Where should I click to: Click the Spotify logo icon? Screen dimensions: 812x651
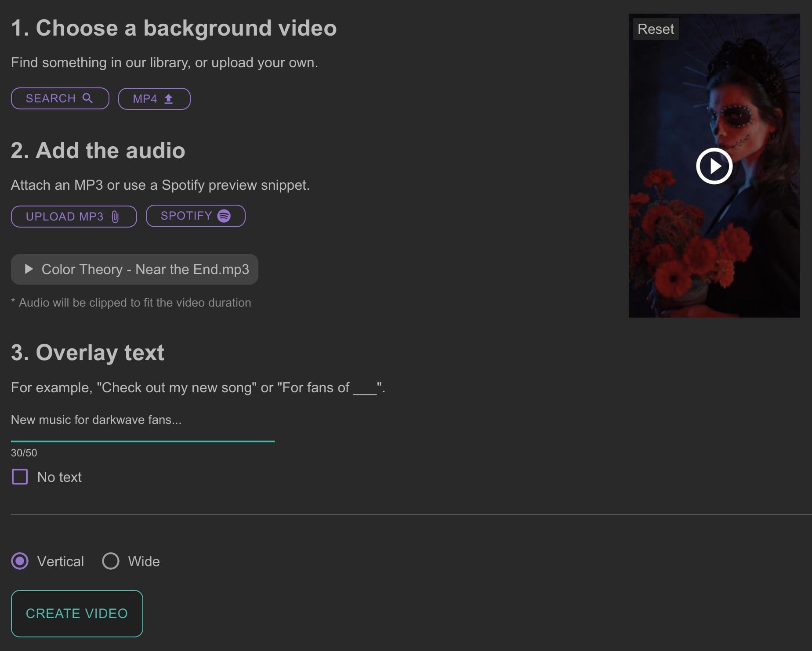pos(224,216)
